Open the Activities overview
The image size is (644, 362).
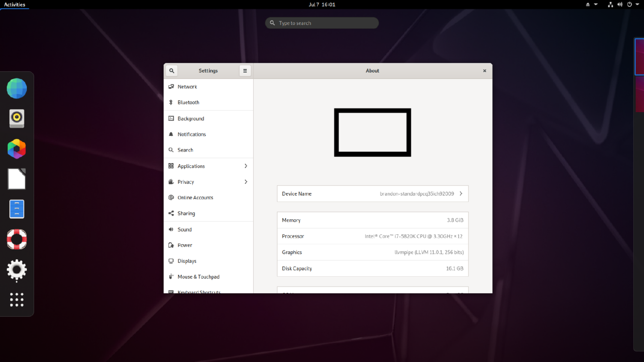[x=14, y=4]
